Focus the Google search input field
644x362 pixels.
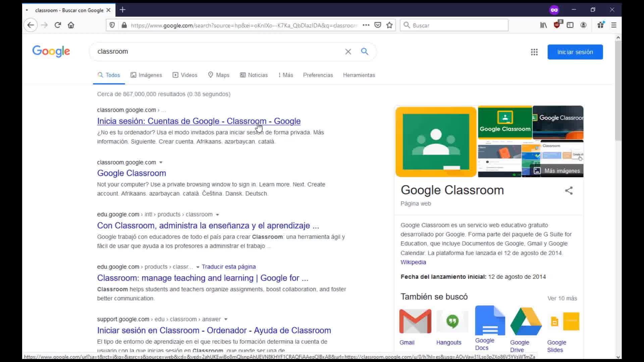pos(218,52)
